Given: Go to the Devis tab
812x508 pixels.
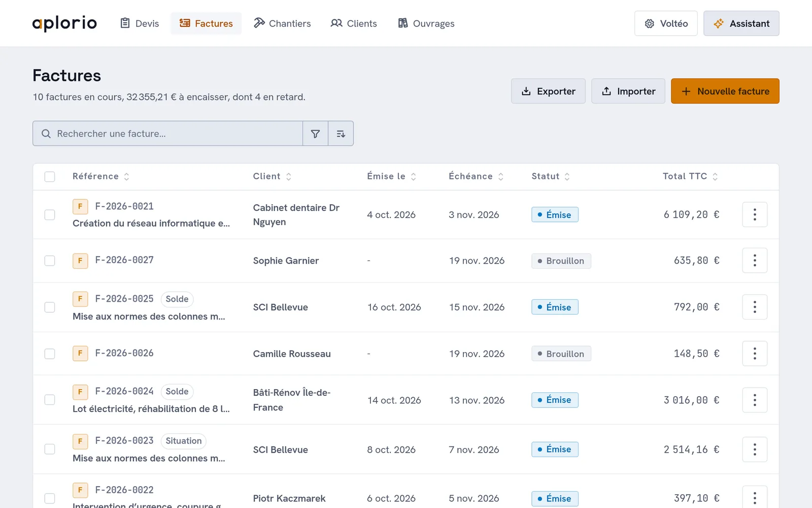Looking at the screenshot, I should pos(140,23).
